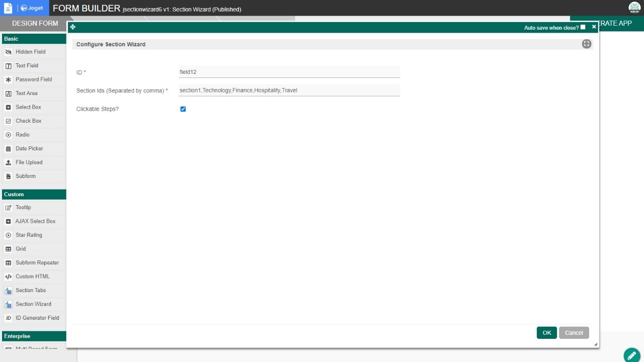Image resolution: width=644 pixels, height=362 pixels.
Task: Switch to the Design Form tab
Action: (35, 23)
